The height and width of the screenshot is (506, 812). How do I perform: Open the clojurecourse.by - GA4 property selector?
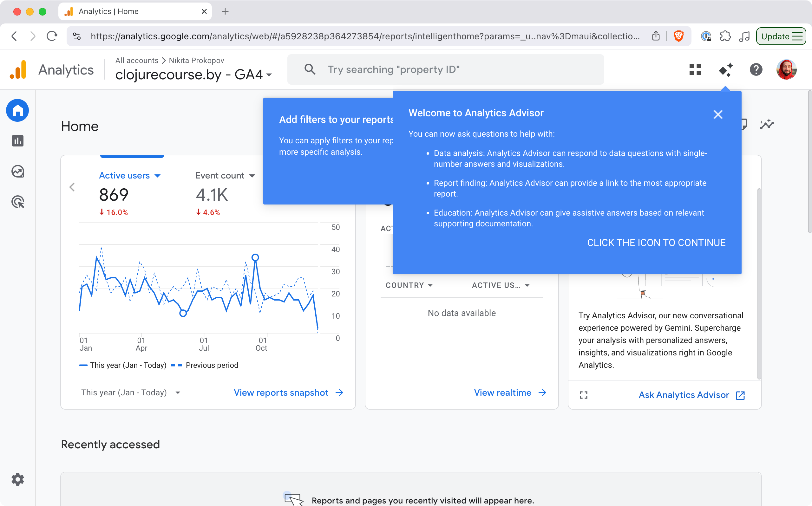193,75
